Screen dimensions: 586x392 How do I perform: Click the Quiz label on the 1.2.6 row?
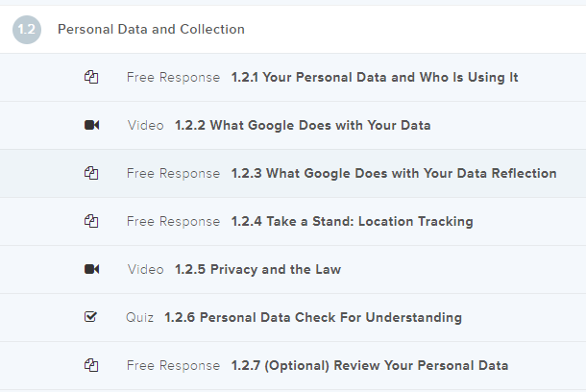point(140,317)
